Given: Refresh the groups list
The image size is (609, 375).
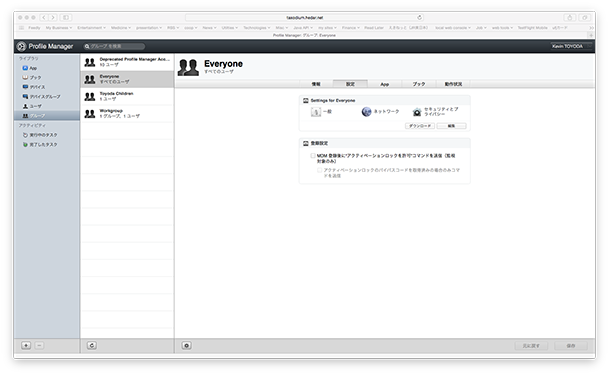Looking at the screenshot, I should 92,345.
